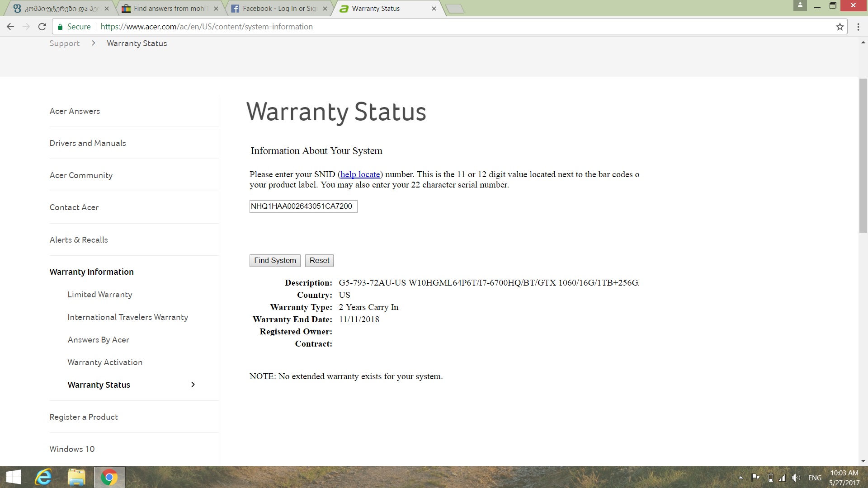Open ENG language selector in taskbar
The image size is (868, 488).
[x=815, y=478]
